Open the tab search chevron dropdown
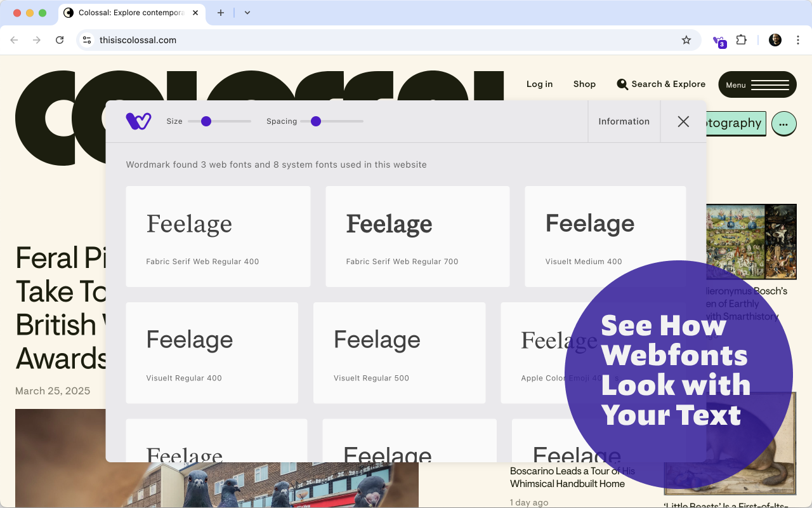The image size is (812, 508). point(247,13)
